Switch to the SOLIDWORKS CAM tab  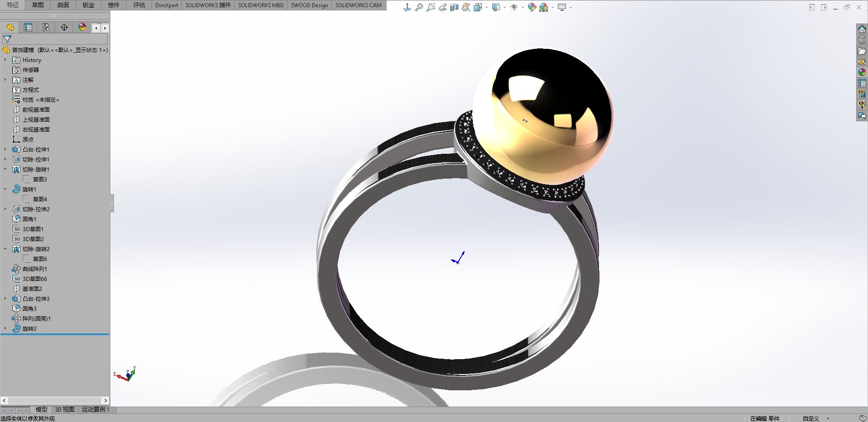click(359, 5)
